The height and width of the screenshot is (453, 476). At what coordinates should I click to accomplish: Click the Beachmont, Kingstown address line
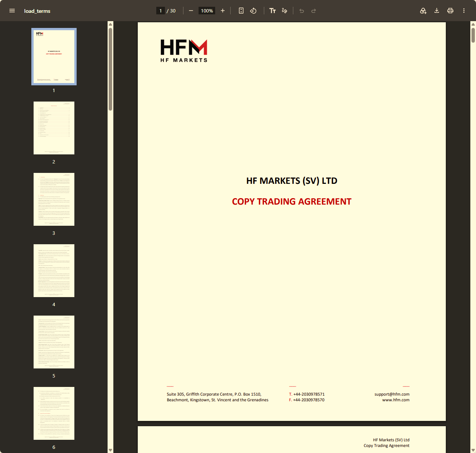click(217, 400)
